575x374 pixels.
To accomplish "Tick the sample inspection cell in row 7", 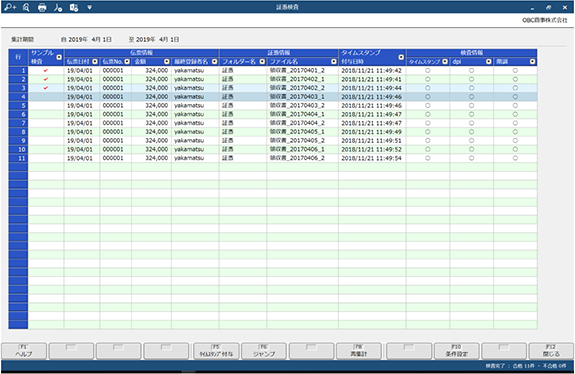I will [46, 123].
